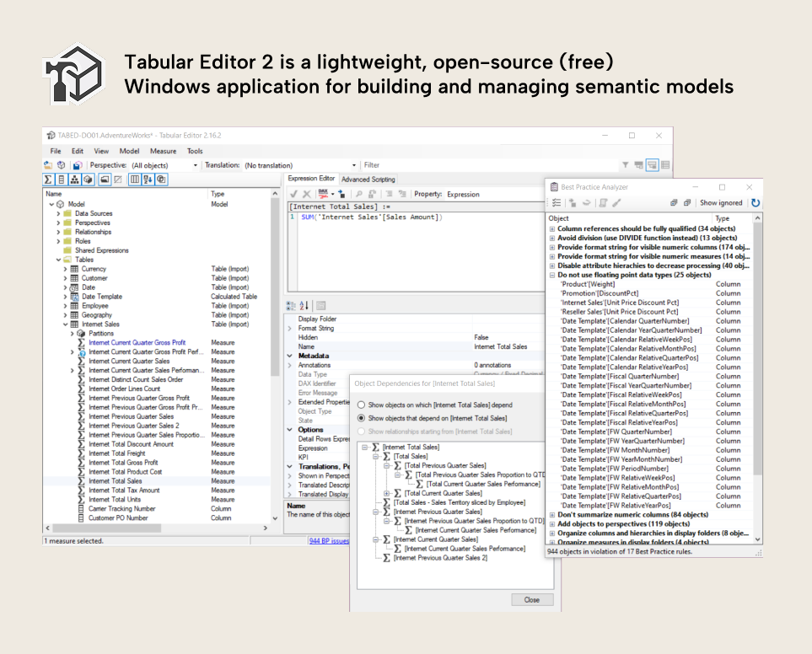Click the Close button in Object Dependencies dialog
This screenshot has height=654, width=812.
point(532,599)
